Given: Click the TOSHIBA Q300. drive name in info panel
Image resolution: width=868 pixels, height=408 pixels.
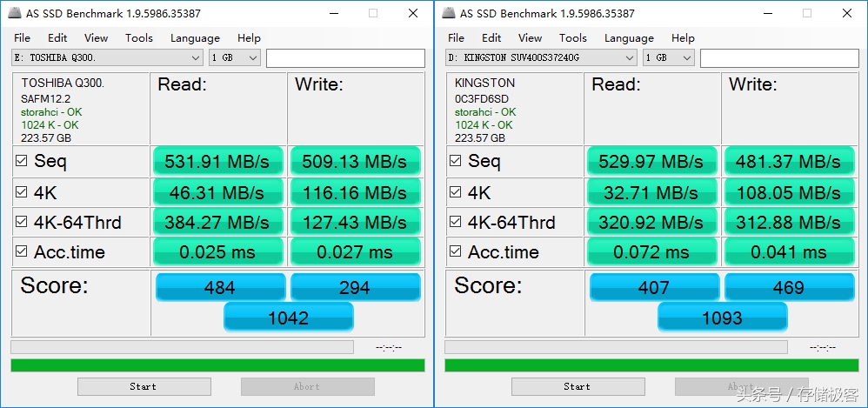Looking at the screenshot, I should pos(63,84).
